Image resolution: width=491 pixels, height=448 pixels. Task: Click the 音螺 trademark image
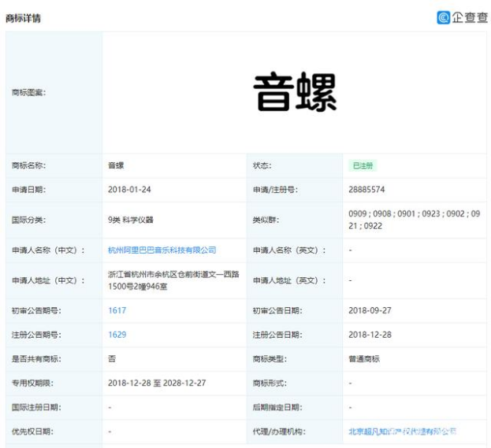[x=295, y=91]
